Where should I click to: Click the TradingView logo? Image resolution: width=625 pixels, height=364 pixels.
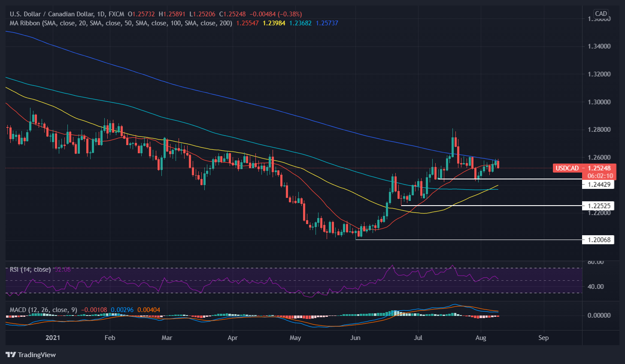click(30, 355)
